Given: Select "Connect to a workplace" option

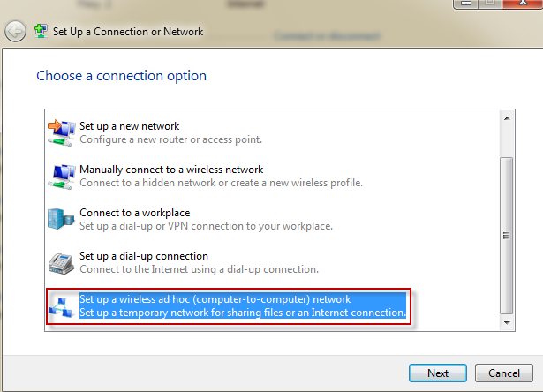Looking at the screenshot, I should [134, 213].
